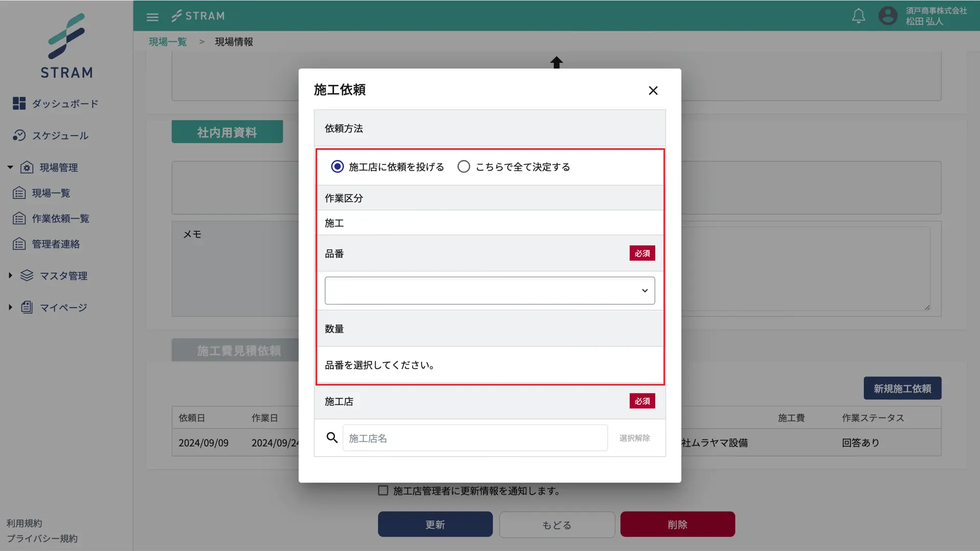Open the プライバシー規約 link
This screenshot has height=551, width=980.
42,538
